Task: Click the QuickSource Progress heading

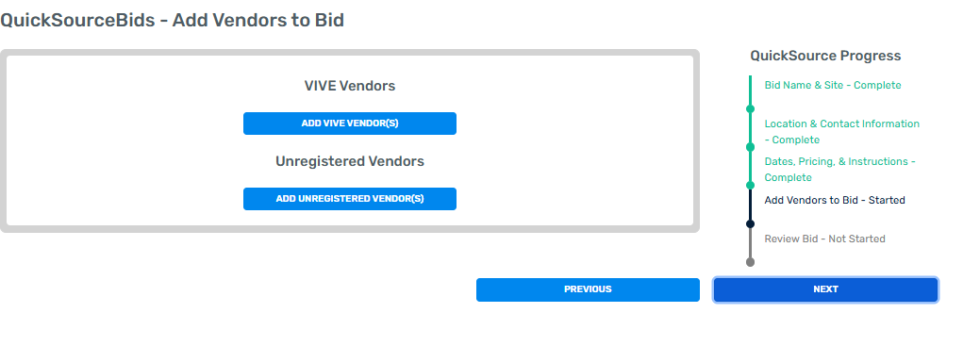Action: pos(825,56)
